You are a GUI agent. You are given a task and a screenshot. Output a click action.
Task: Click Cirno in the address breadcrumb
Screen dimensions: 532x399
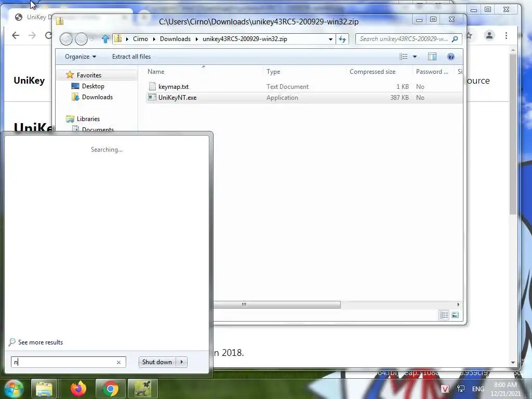140,39
